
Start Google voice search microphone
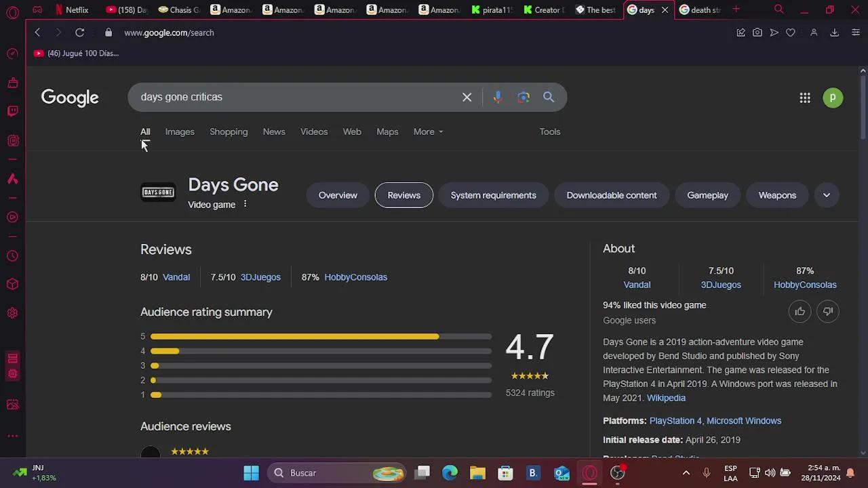pos(498,98)
